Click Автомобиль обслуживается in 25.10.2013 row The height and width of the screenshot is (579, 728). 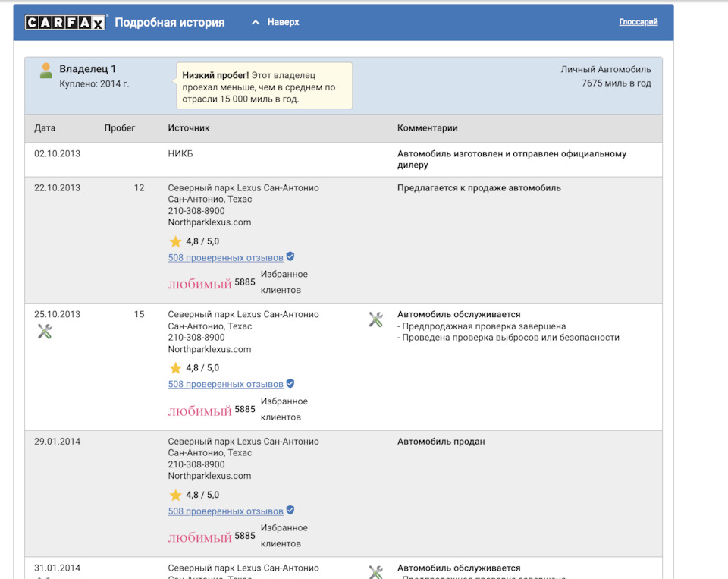coord(459,314)
